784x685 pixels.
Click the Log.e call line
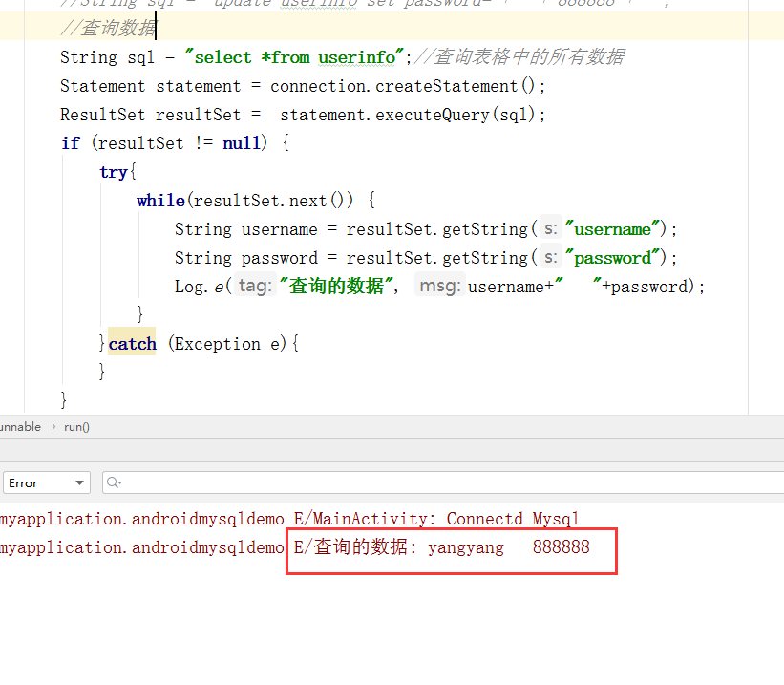(x=439, y=287)
